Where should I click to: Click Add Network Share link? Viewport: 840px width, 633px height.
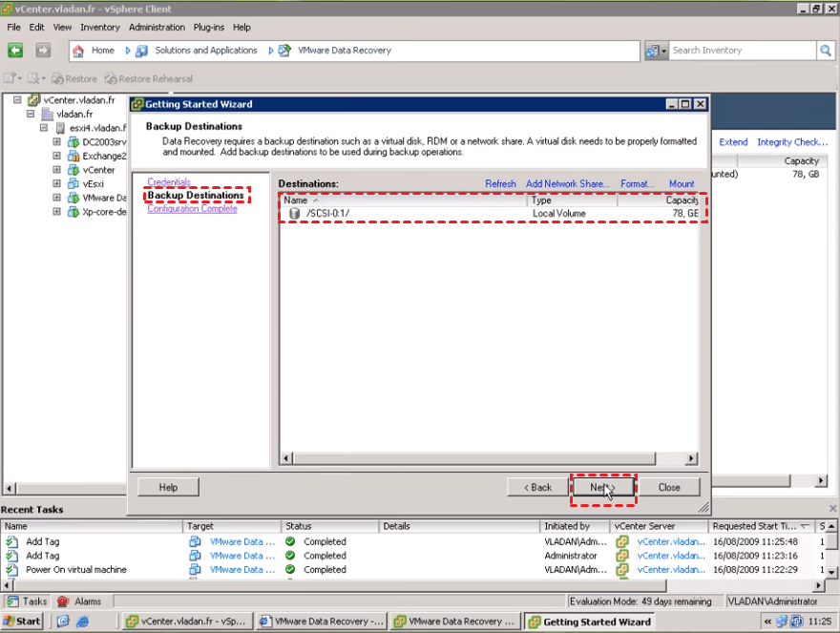pos(567,184)
